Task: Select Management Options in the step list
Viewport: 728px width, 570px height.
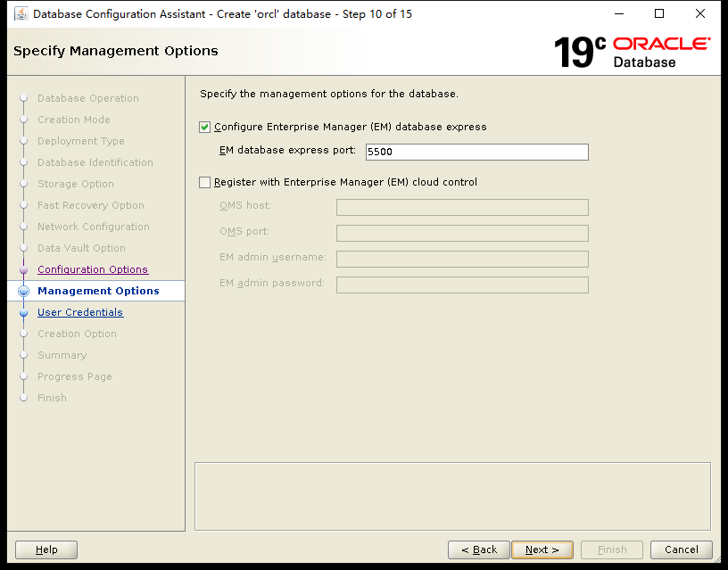Action: coord(98,291)
